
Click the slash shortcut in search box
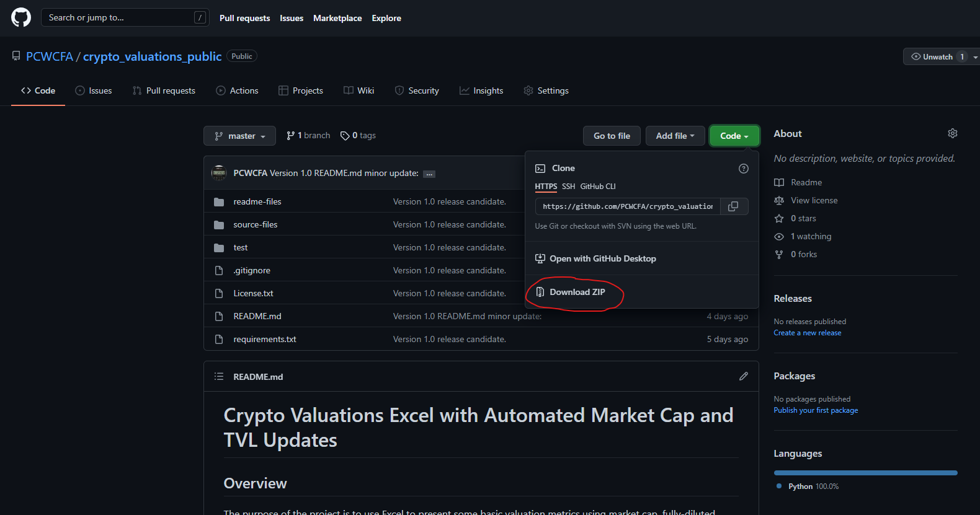tap(200, 17)
